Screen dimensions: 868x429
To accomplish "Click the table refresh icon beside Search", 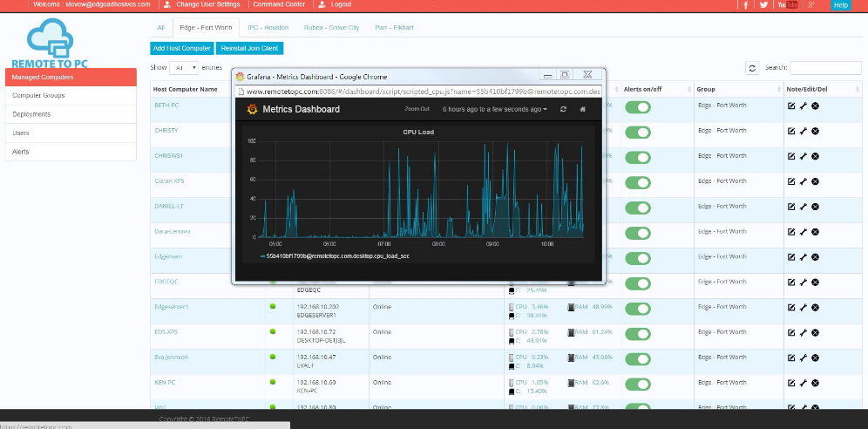I will (753, 68).
